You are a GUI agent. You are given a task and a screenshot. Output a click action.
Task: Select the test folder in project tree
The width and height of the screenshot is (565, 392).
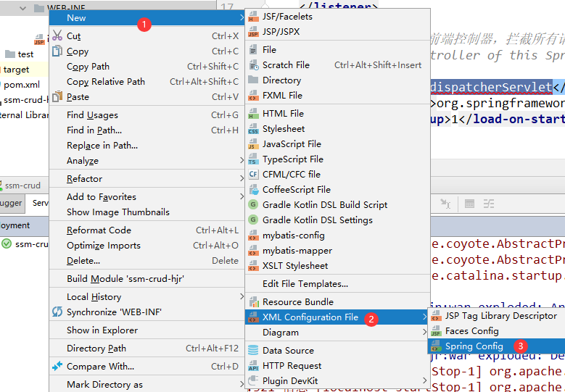coord(25,54)
